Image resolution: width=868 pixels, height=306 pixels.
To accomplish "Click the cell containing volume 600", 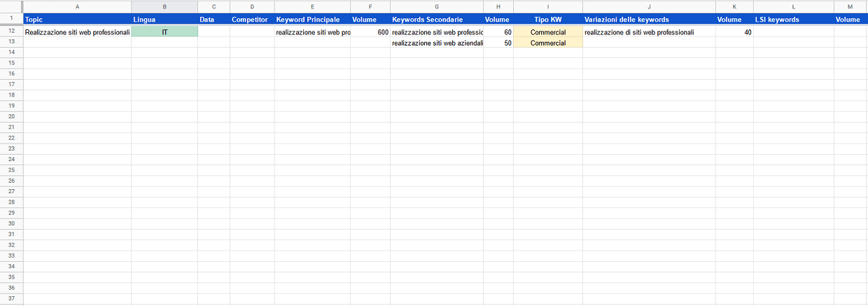I will [x=370, y=32].
